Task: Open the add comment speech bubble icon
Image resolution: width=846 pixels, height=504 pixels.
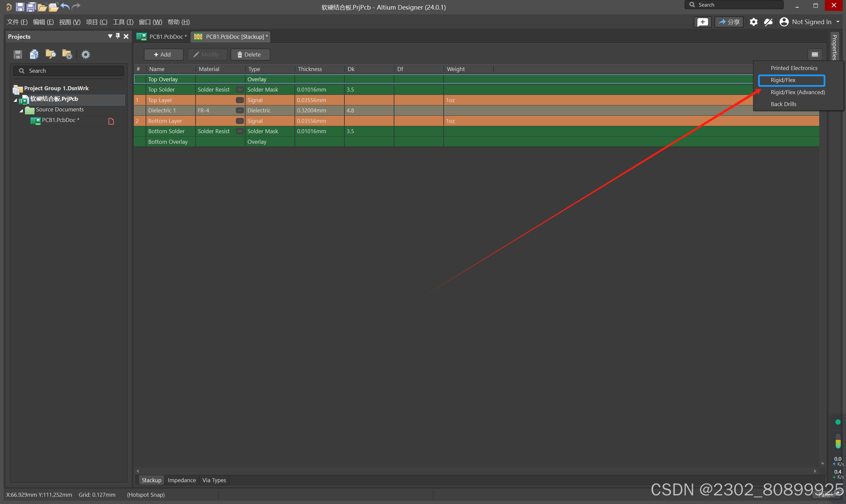Action: click(x=702, y=22)
